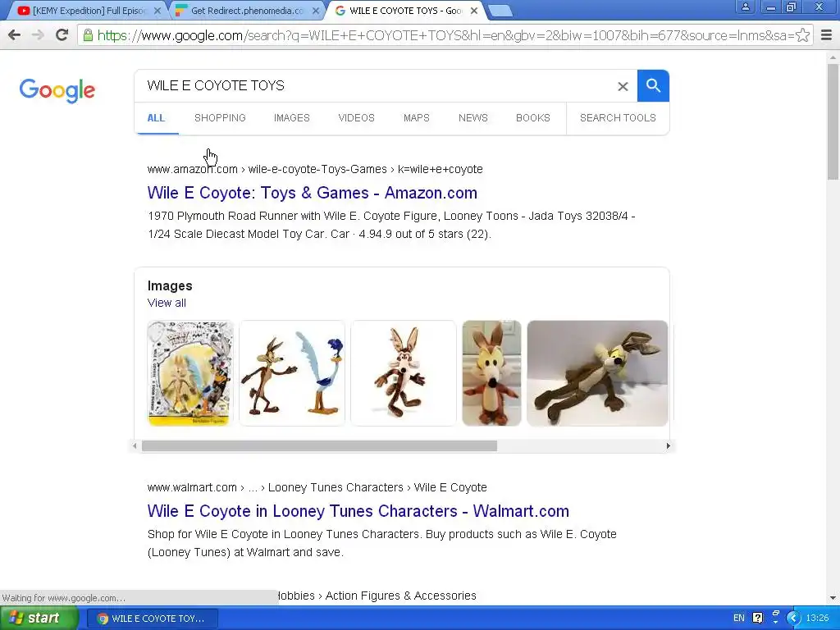Click image carousel right scroll arrow
The width and height of the screenshot is (840, 630).
(668, 445)
